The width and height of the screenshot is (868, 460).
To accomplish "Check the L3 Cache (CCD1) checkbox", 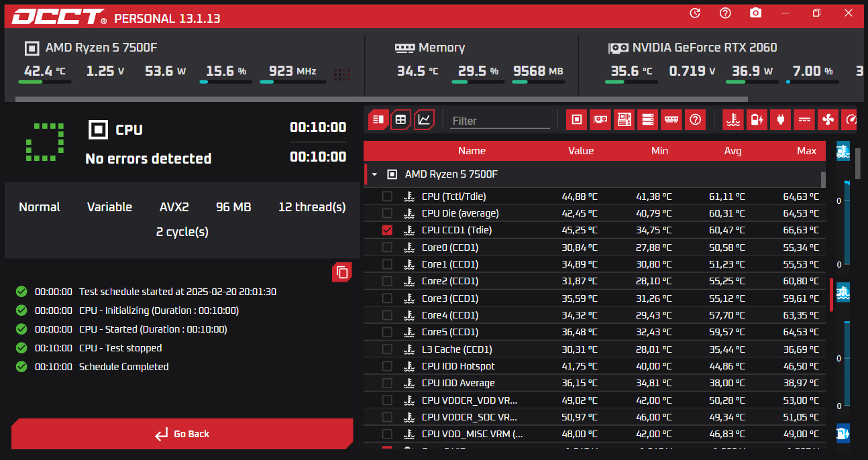I will pos(387,349).
